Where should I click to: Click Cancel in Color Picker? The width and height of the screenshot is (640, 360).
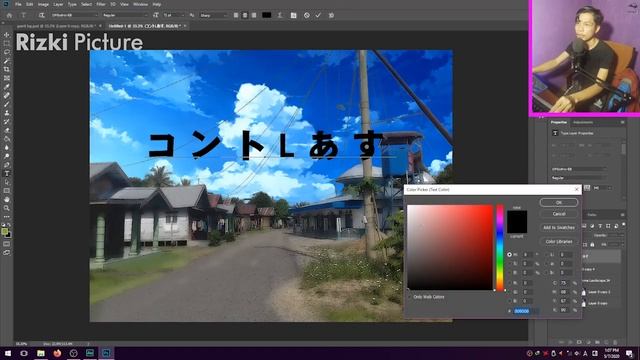click(x=559, y=214)
